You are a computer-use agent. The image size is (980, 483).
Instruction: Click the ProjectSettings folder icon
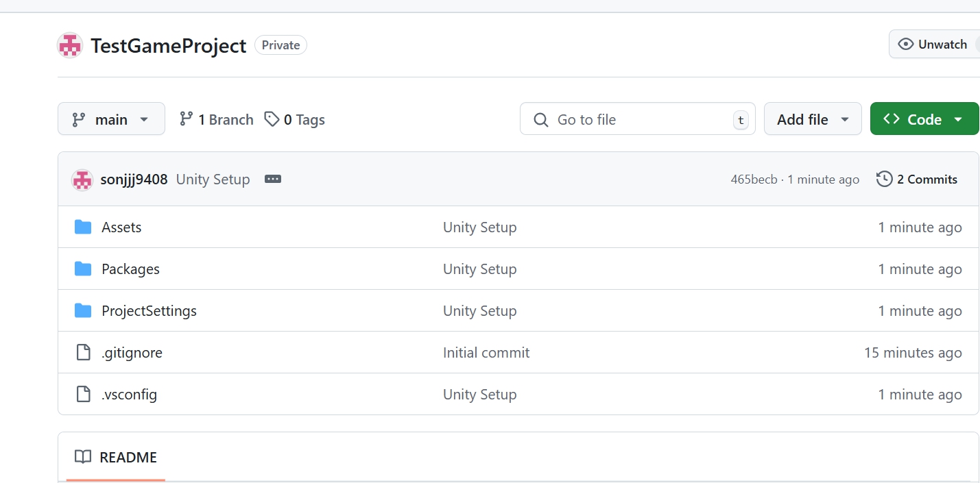pos(83,310)
